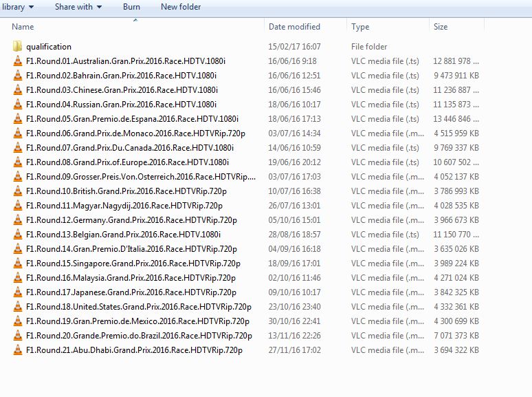
Task: Click the New folder button
Action: click(181, 7)
